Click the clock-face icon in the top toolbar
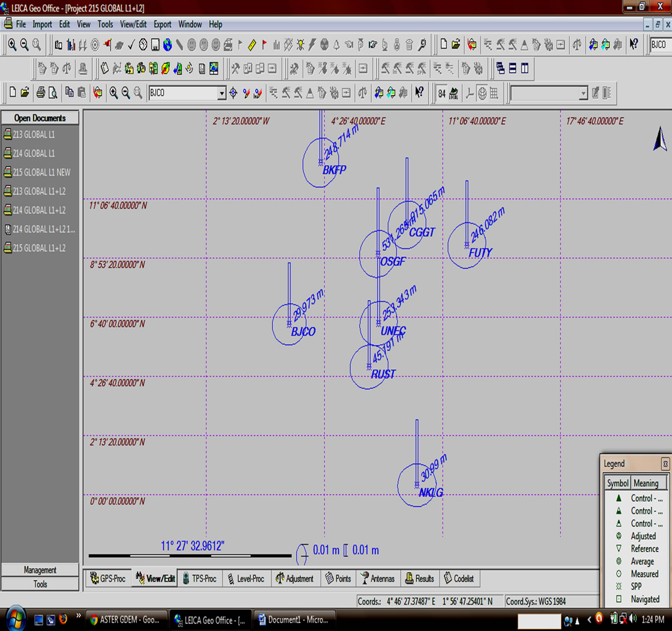 [x=143, y=45]
